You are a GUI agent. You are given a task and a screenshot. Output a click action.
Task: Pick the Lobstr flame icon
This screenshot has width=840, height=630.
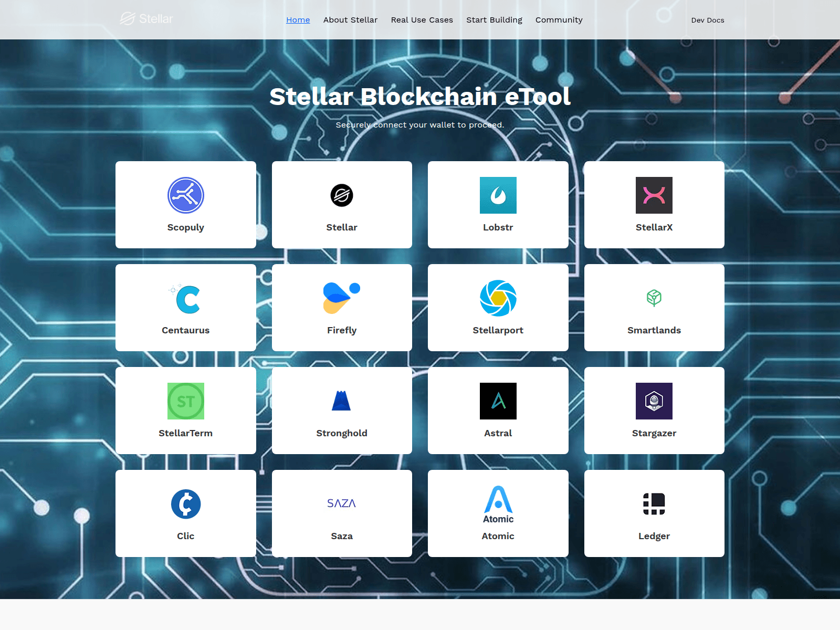498,195
